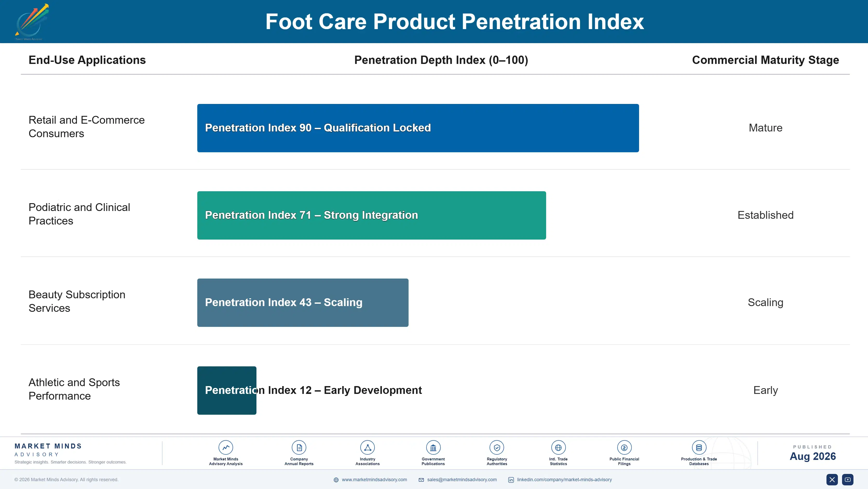
Task: Click the Industry Associations network icon
Action: (368, 447)
